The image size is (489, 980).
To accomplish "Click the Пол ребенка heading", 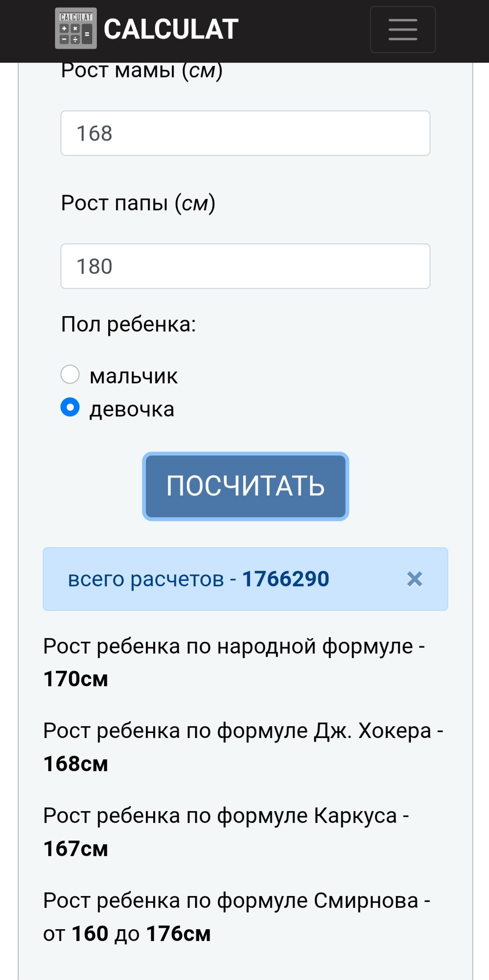I will (x=129, y=325).
